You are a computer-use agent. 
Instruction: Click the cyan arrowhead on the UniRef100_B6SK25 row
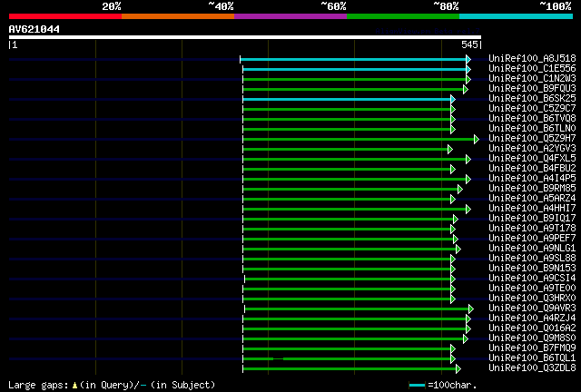pos(453,99)
